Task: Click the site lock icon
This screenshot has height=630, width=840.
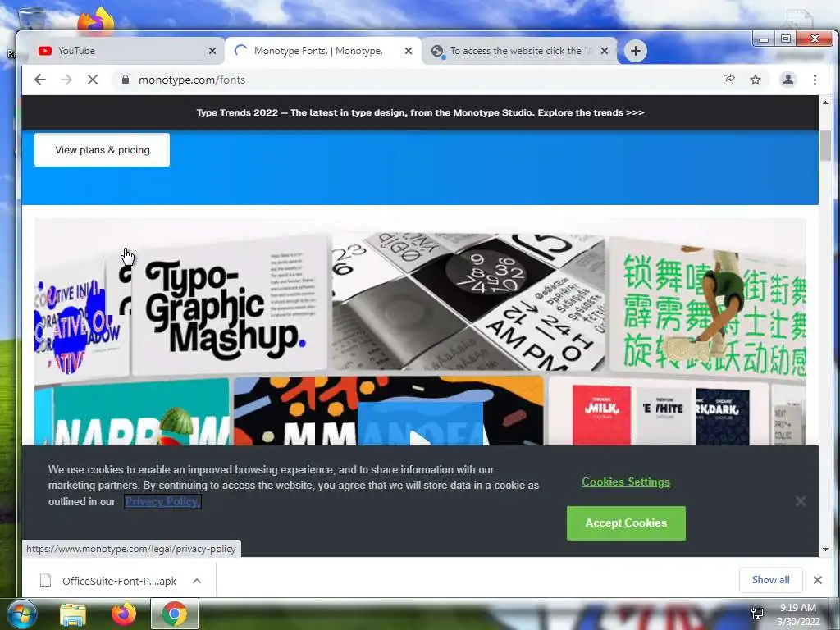Action: pos(126,80)
